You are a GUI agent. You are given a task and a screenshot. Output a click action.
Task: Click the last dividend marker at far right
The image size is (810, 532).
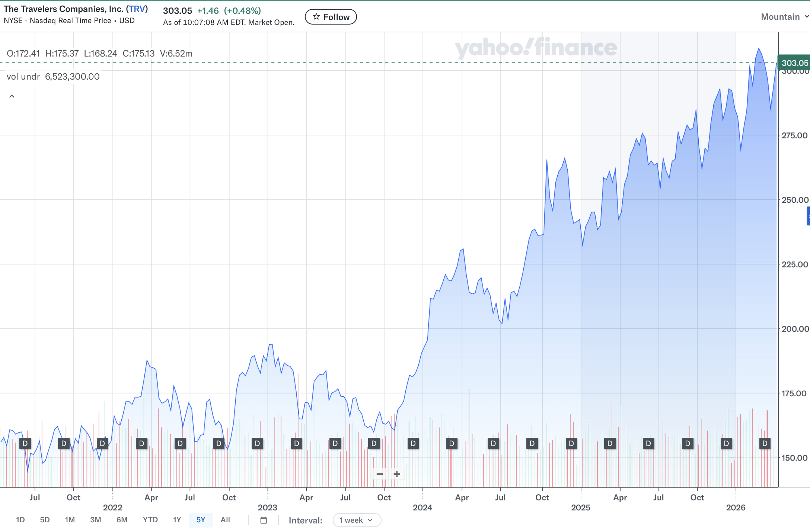tap(765, 443)
